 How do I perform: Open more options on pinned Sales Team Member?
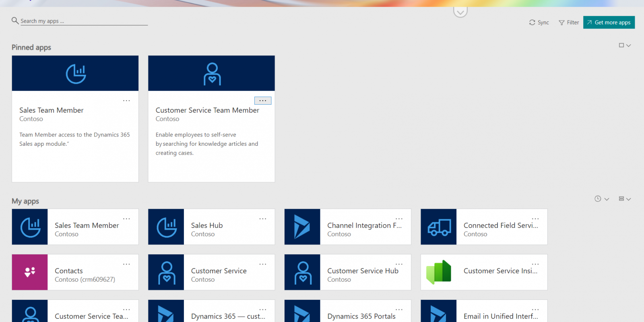[x=126, y=101]
